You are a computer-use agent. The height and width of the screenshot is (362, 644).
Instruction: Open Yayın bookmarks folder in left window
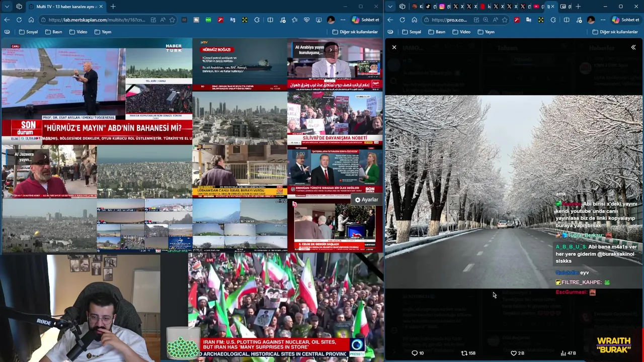[x=103, y=32]
